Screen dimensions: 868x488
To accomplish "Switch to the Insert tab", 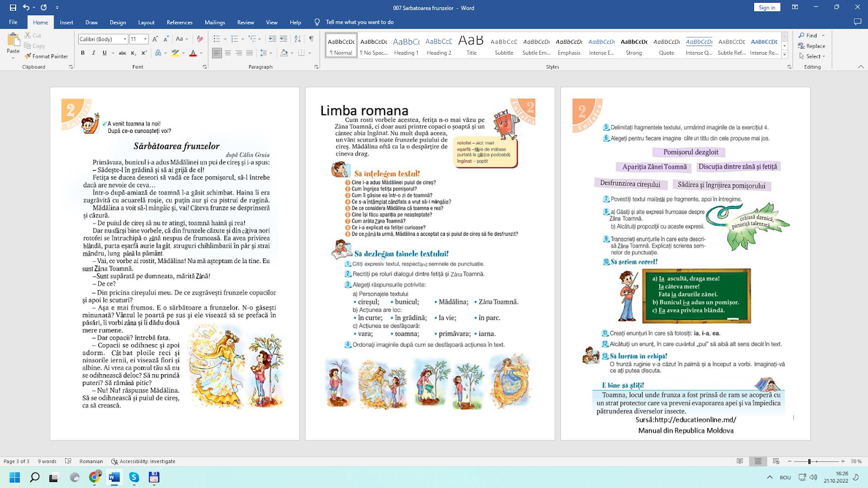I will point(67,22).
